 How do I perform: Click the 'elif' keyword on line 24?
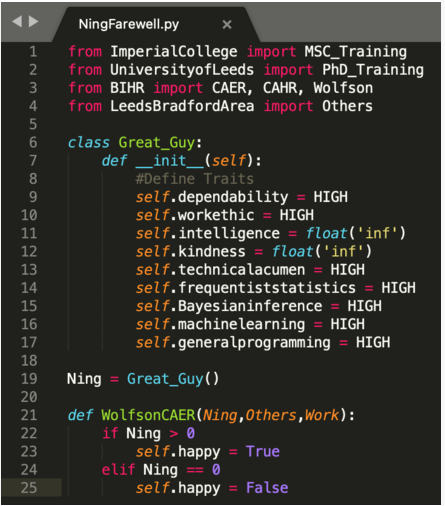point(118,470)
